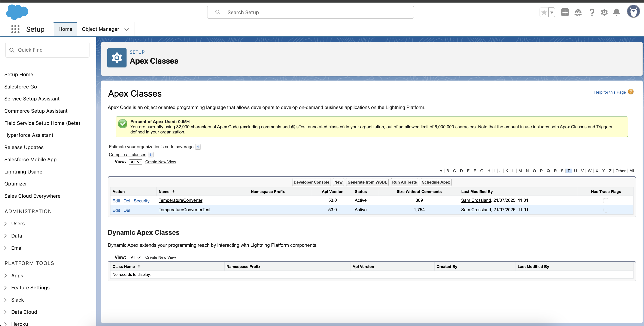Open the Apex Classes View dropdown

tap(136, 162)
